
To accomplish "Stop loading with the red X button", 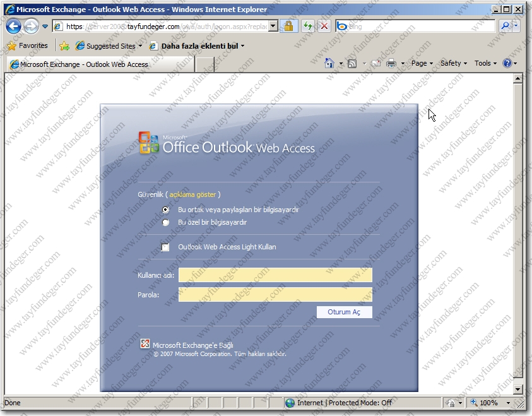I will click(324, 26).
